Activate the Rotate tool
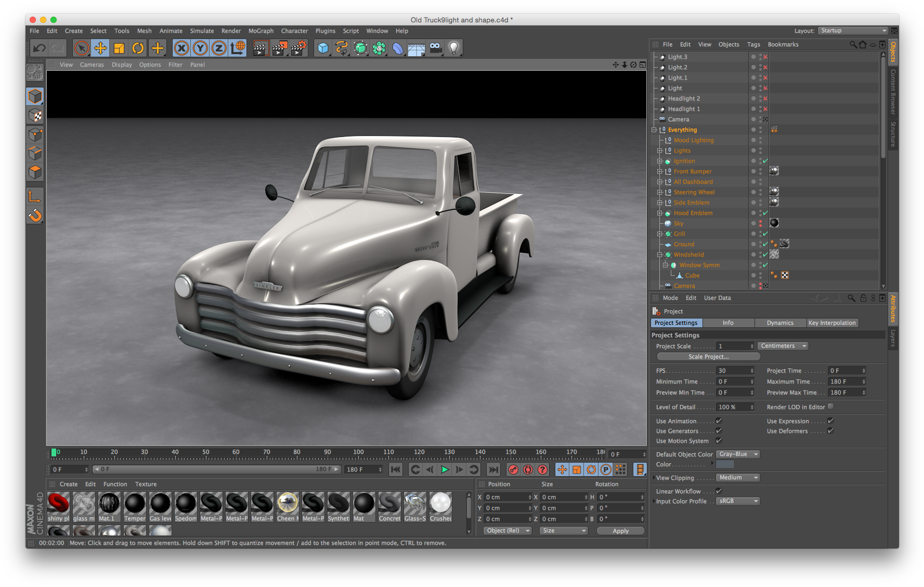 tap(137, 48)
